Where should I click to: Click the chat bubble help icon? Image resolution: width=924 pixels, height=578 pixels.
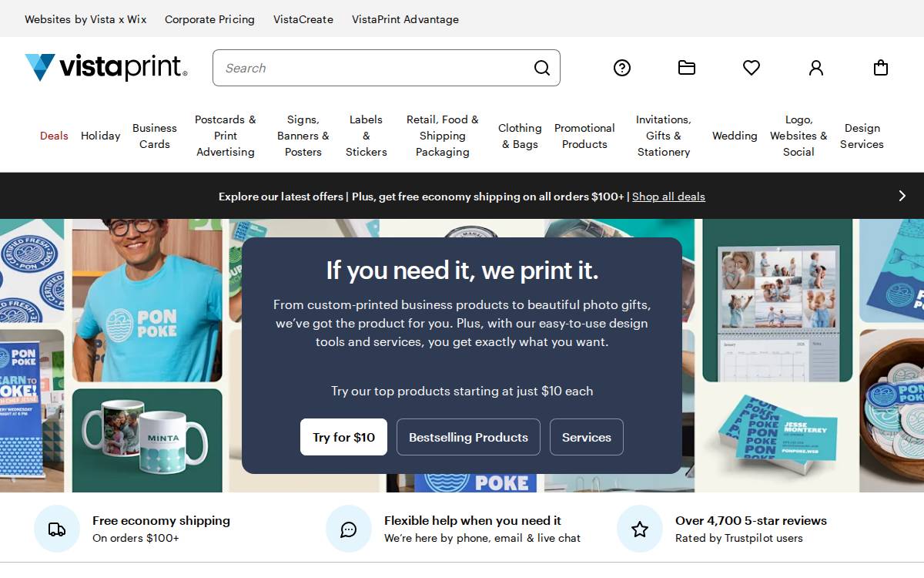(x=349, y=529)
